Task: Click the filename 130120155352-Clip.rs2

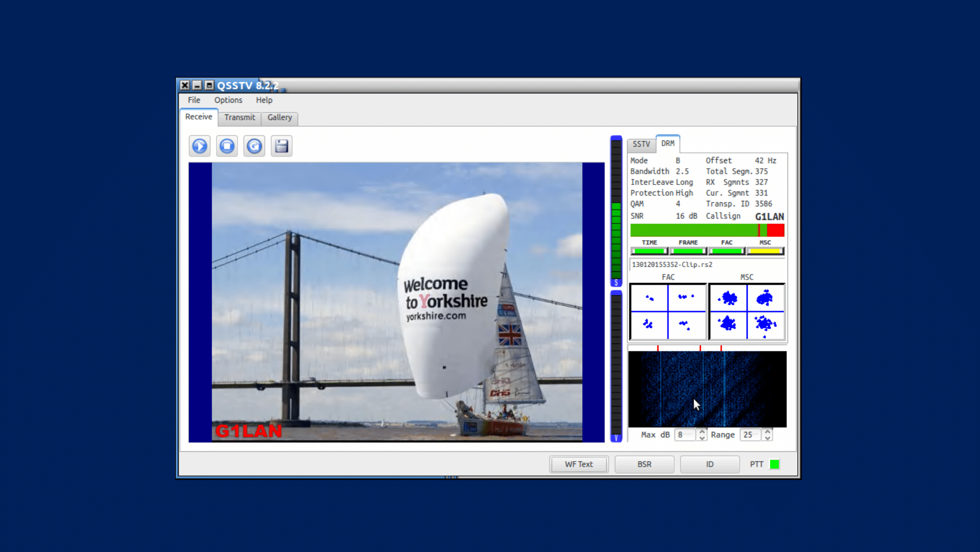Action: click(x=672, y=265)
